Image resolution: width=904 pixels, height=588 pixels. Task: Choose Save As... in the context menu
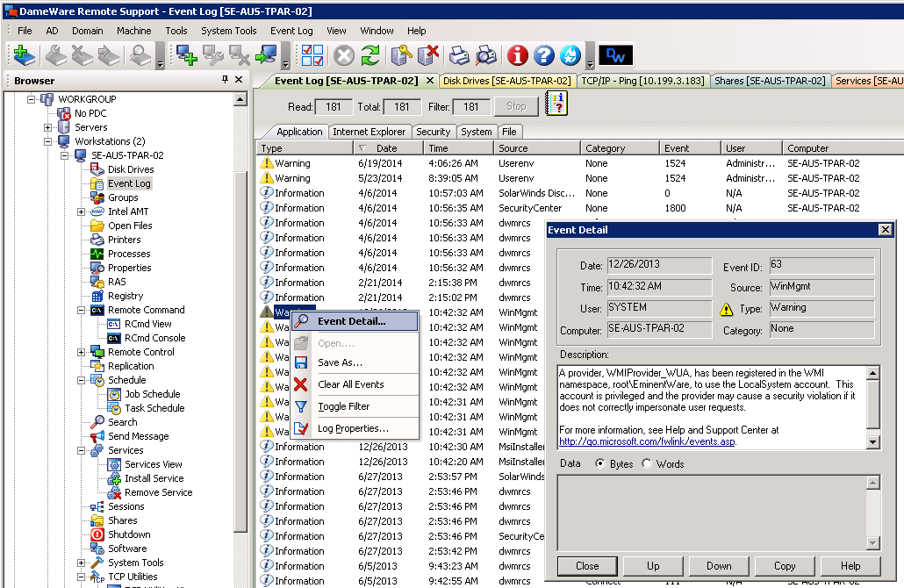[355, 362]
